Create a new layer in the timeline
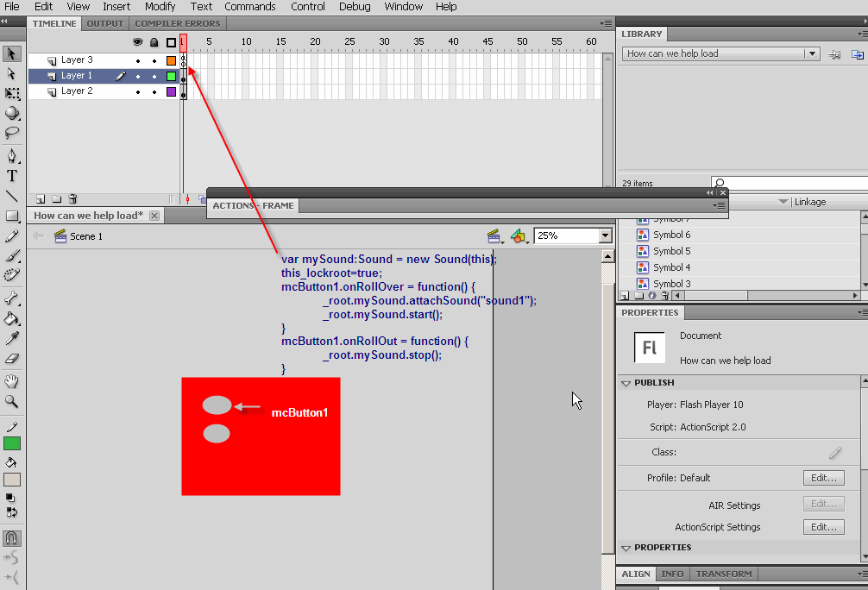This screenshot has width=868, height=590. pos(41,198)
